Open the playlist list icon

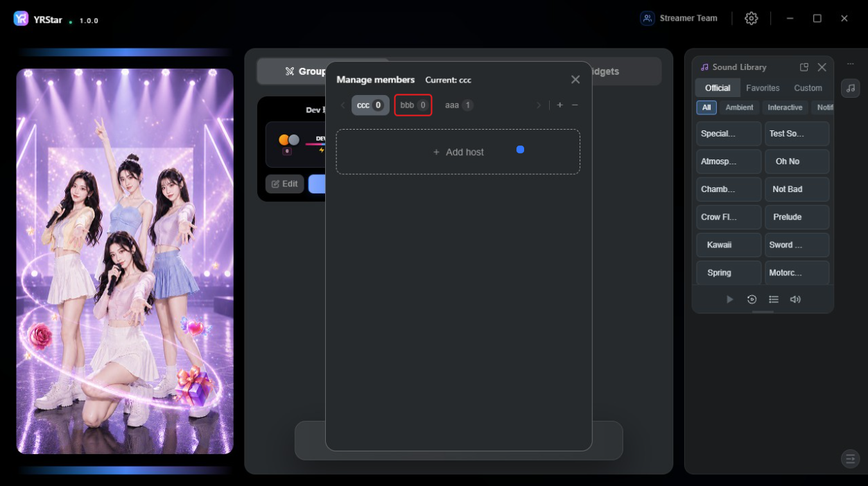(774, 300)
